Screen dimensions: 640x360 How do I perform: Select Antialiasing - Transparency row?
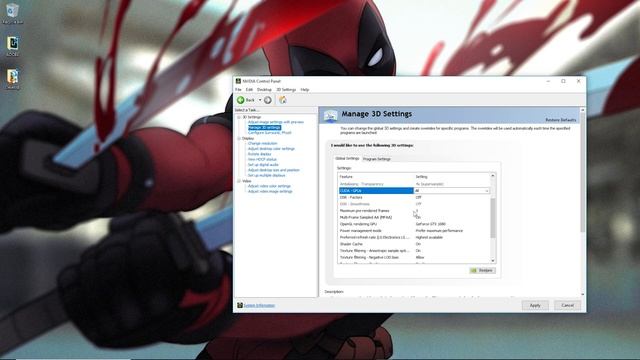click(x=414, y=184)
